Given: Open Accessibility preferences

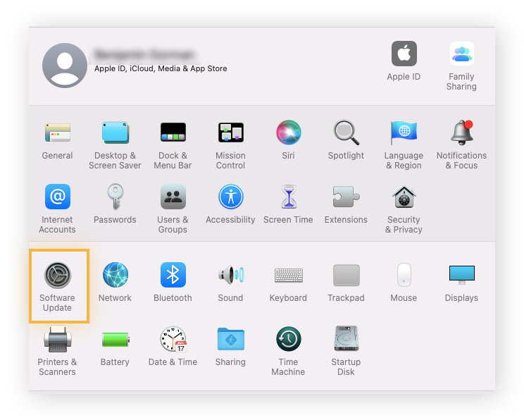Looking at the screenshot, I should pos(230,197).
